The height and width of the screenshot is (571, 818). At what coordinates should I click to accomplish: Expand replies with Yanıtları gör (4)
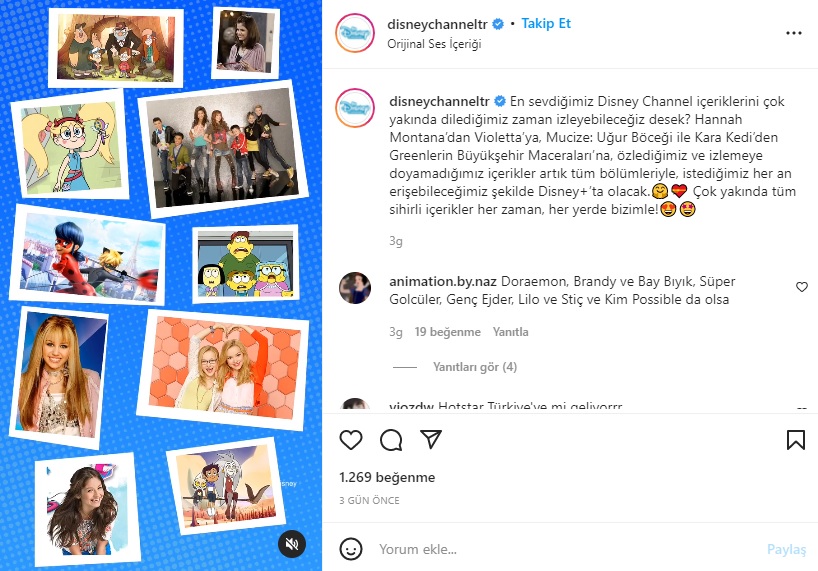(475, 367)
